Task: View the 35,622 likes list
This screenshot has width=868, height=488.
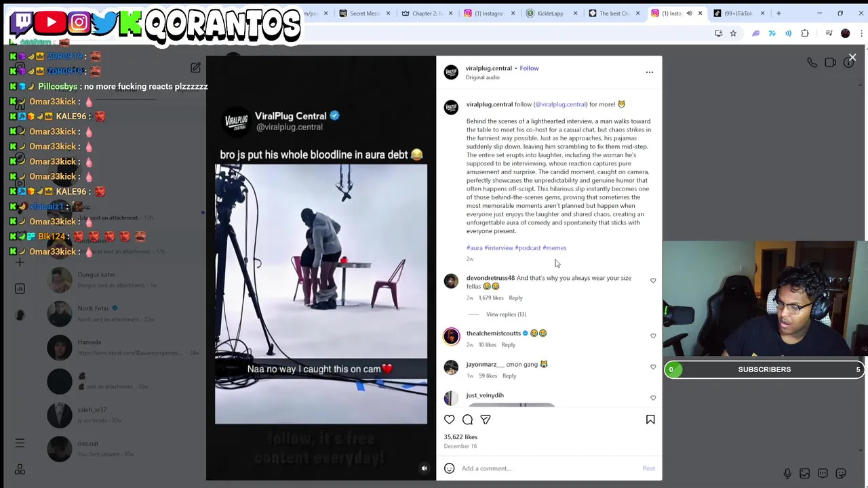Action: pyautogui.click(x=460, y=437)
